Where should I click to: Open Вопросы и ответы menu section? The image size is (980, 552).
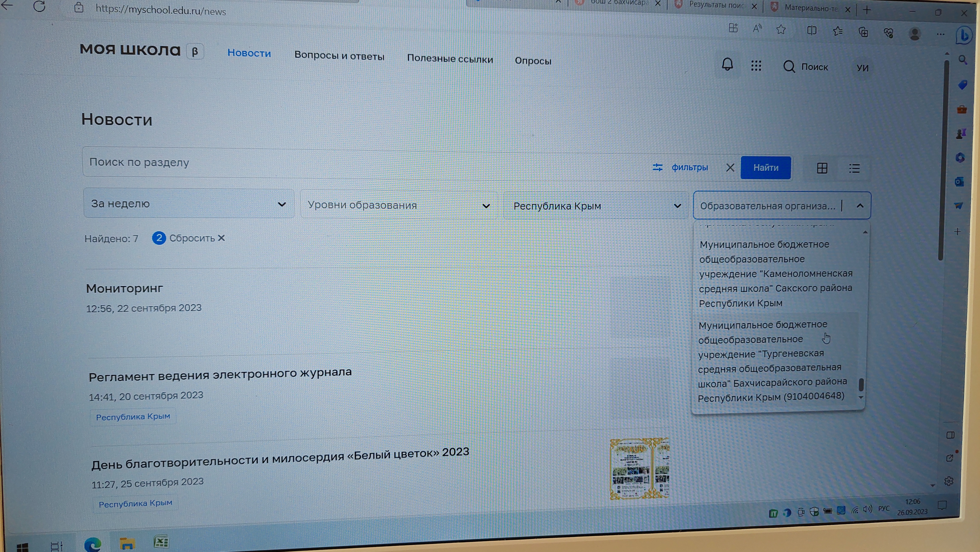click(339, 56)
